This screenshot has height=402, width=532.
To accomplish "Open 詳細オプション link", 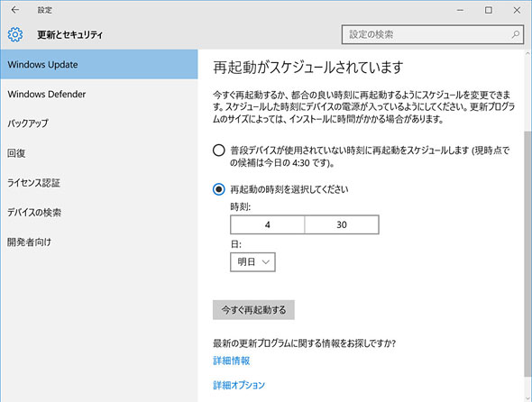I will tap(239, 385).
